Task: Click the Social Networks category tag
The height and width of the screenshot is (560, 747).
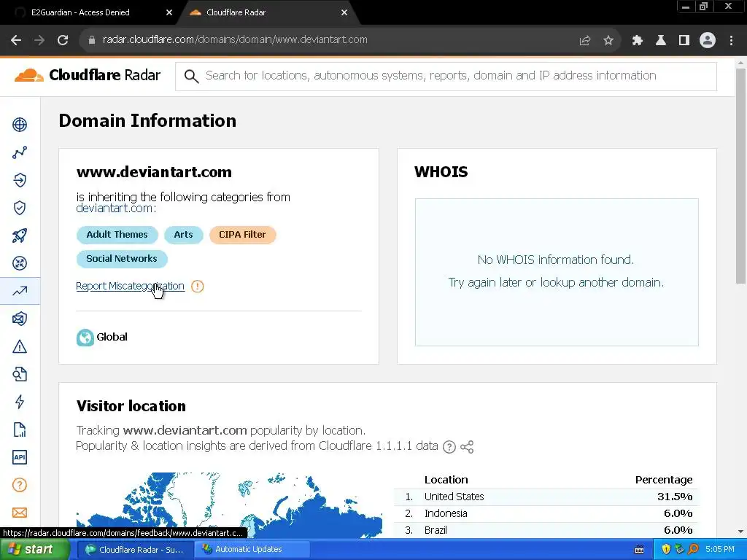Action: coord(122,259)
